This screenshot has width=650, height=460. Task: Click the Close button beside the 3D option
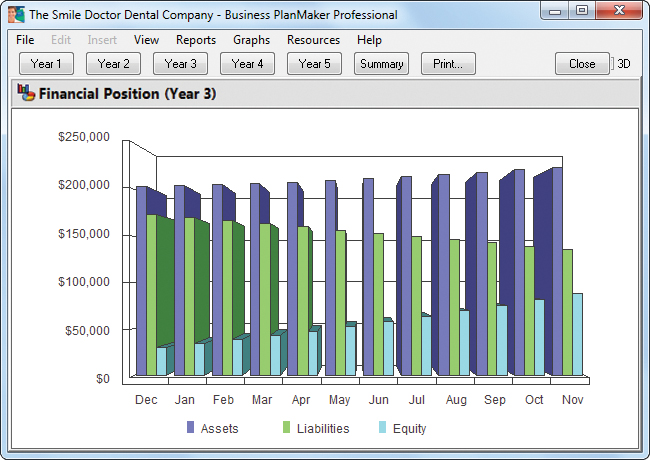point(582,64)
